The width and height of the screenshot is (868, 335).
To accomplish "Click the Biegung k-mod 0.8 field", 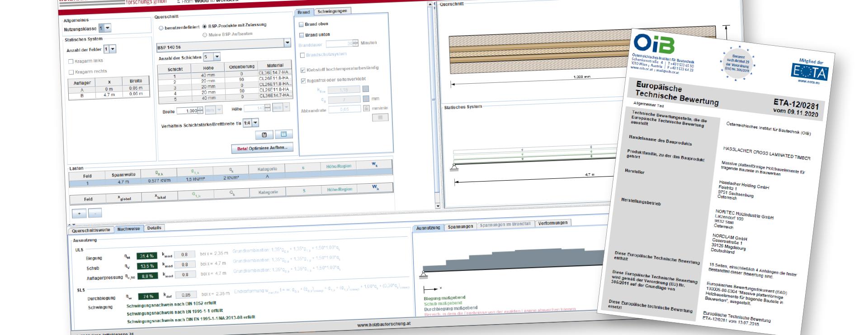I will click(x=185, y=254).
